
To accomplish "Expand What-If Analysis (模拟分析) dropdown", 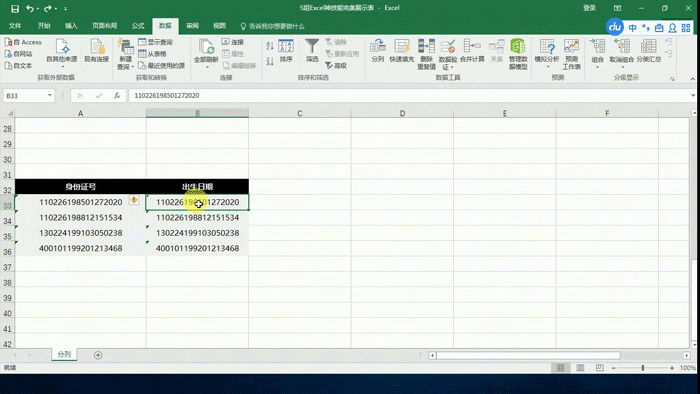I will point(547,66).
